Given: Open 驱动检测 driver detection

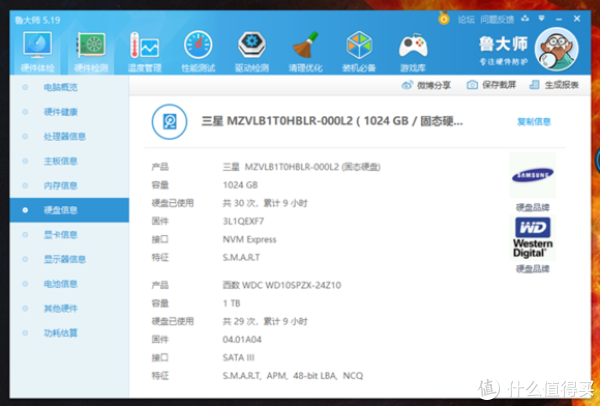Looking at the screenshot, I should click(251, 52).
